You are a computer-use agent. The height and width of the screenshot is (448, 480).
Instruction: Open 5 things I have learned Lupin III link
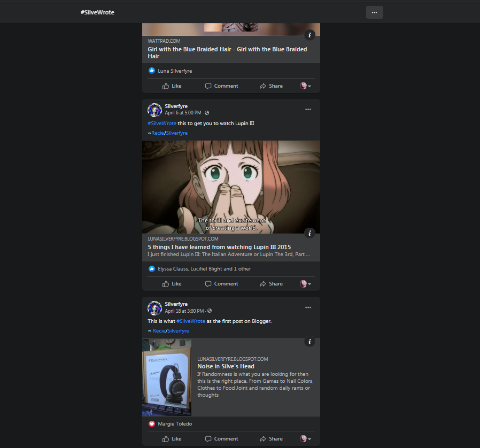(x=219, y=247)
